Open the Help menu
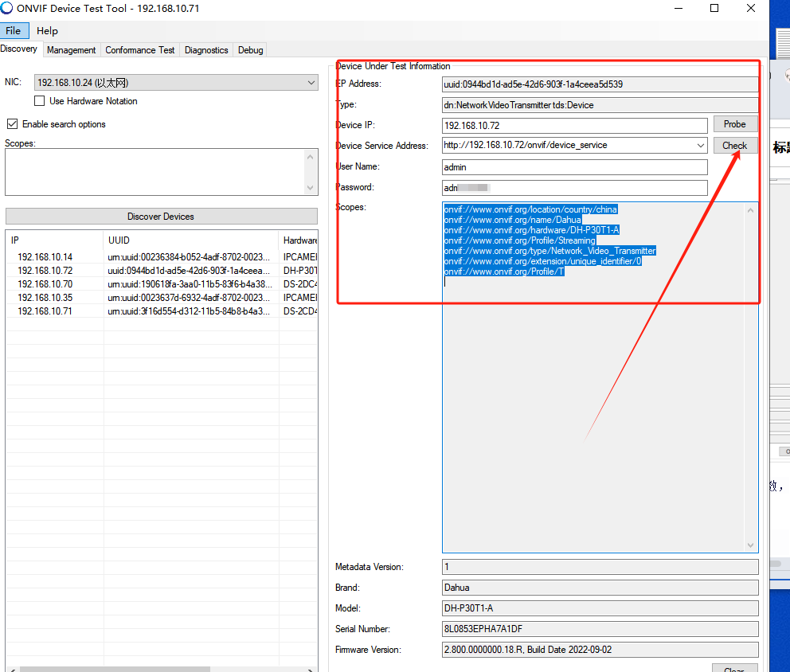The image size is (790, 672). 47,30
